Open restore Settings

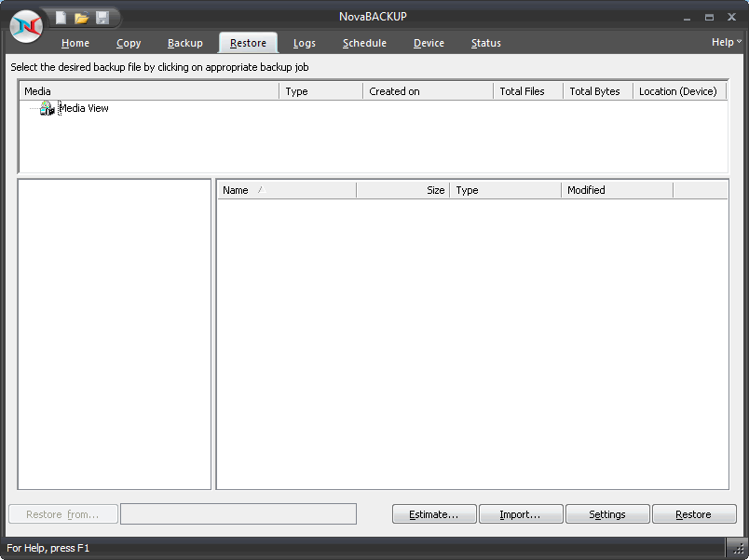click(607, 514)
